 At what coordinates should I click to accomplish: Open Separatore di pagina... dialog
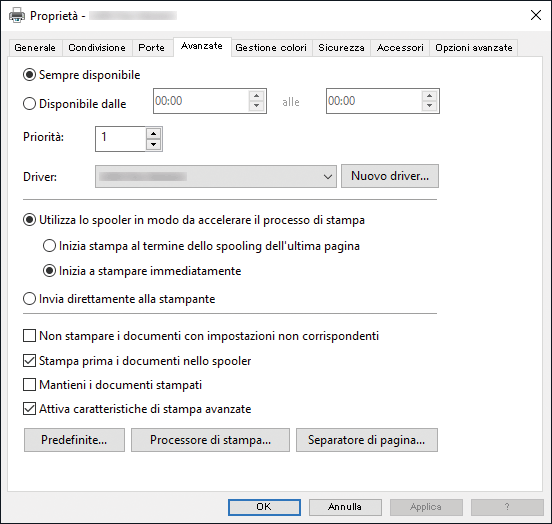coord(366,440)
